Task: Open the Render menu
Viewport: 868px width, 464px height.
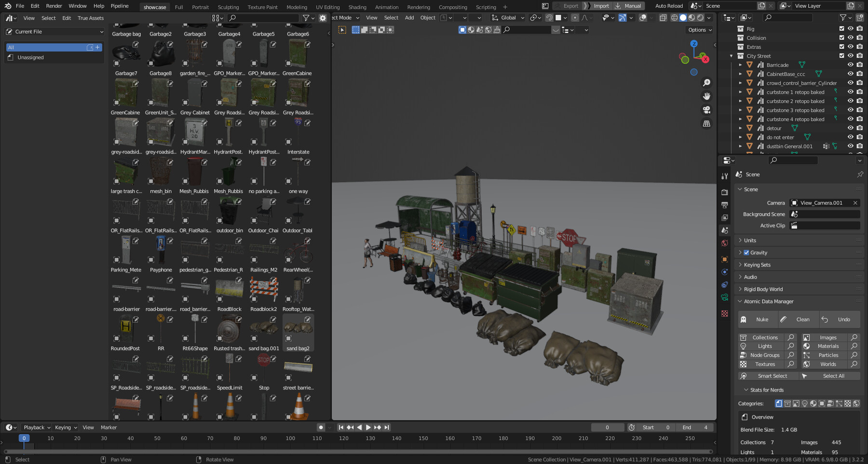Action: click(54, 6)
